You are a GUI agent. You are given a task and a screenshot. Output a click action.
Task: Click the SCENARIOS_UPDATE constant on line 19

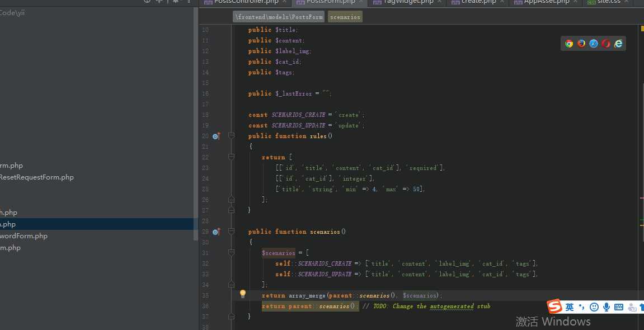coord(298,126)
